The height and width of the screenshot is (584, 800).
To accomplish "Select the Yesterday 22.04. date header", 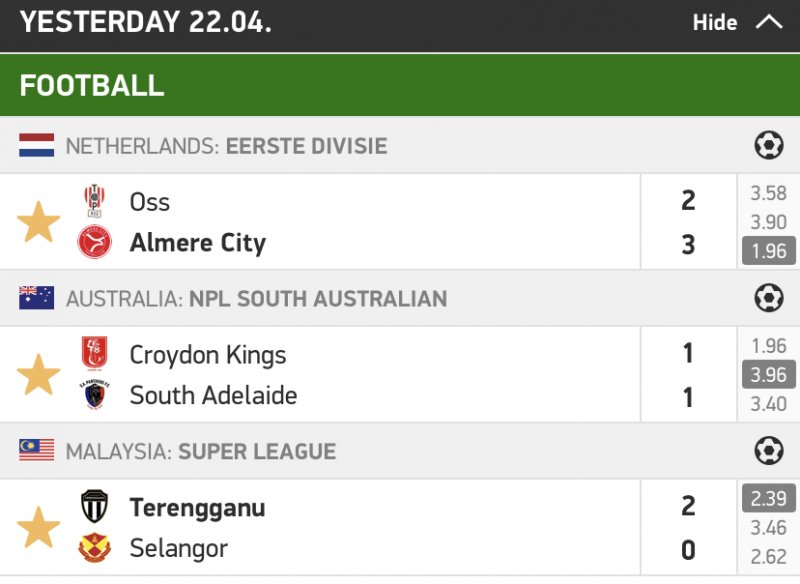I will coord(145,22).
